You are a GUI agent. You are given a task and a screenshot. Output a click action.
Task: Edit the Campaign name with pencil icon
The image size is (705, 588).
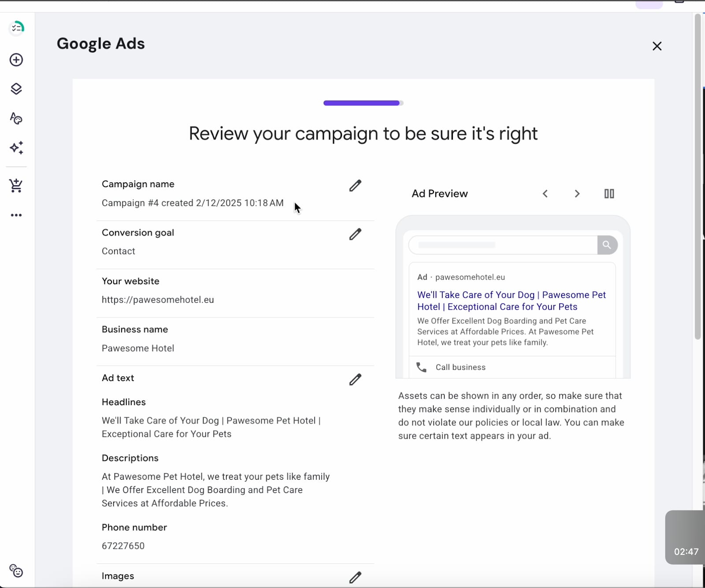point(355,186)
